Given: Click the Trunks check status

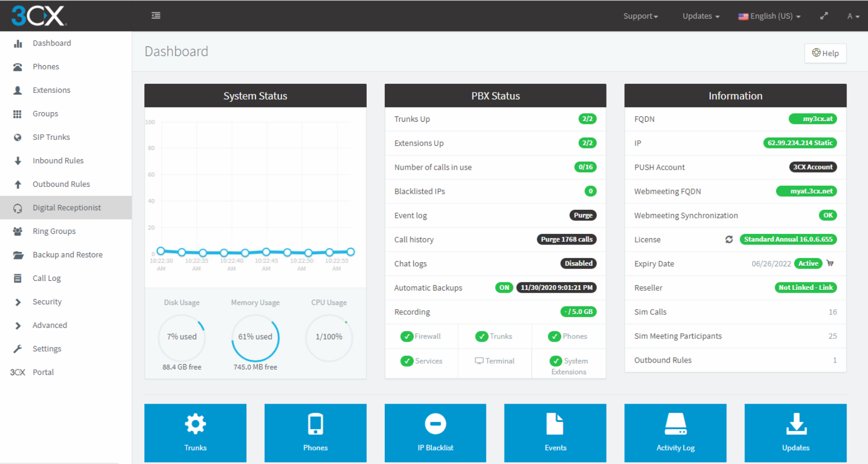Looking at the screenshot, I should [x=494, y=336].
